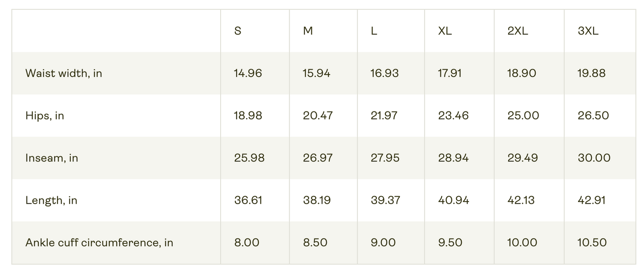This screenshot has width=644, height=276.
Task: Click the XL size column header
Action: click(x=445, y=31)
